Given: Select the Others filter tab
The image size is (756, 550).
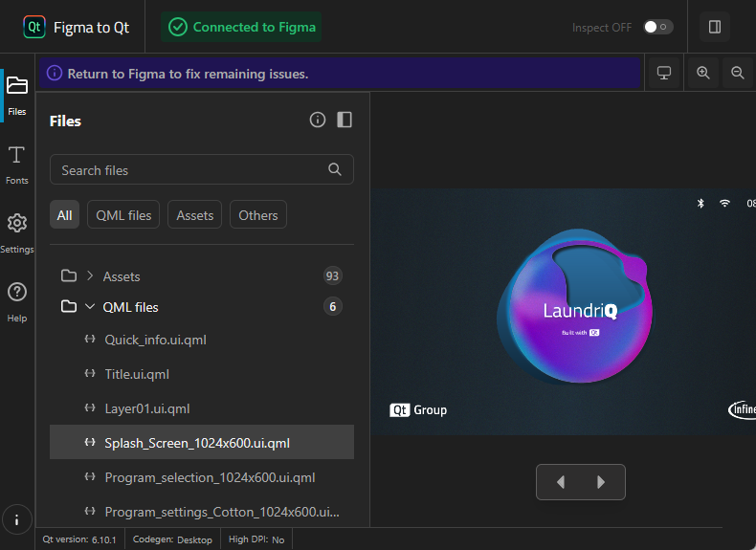Looking at the screenshot, I should pos(258,215).
